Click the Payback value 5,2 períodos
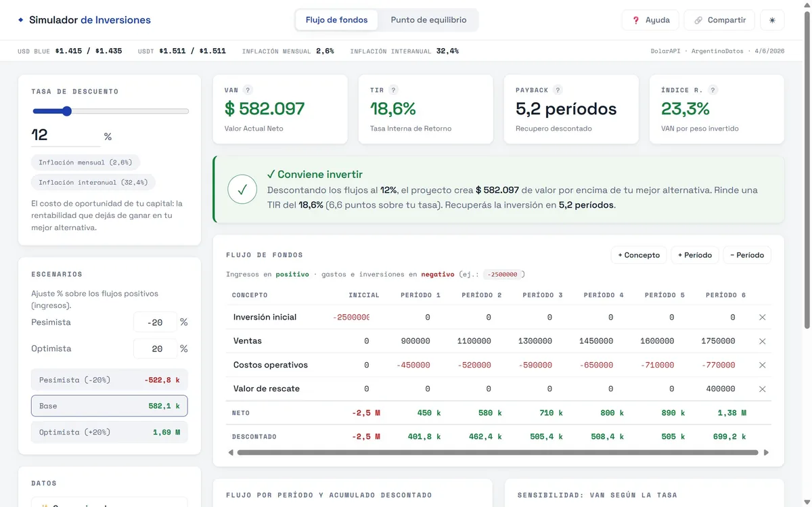Image resolution: width=812 pixels, height=507 pixels. coord(566,108)
